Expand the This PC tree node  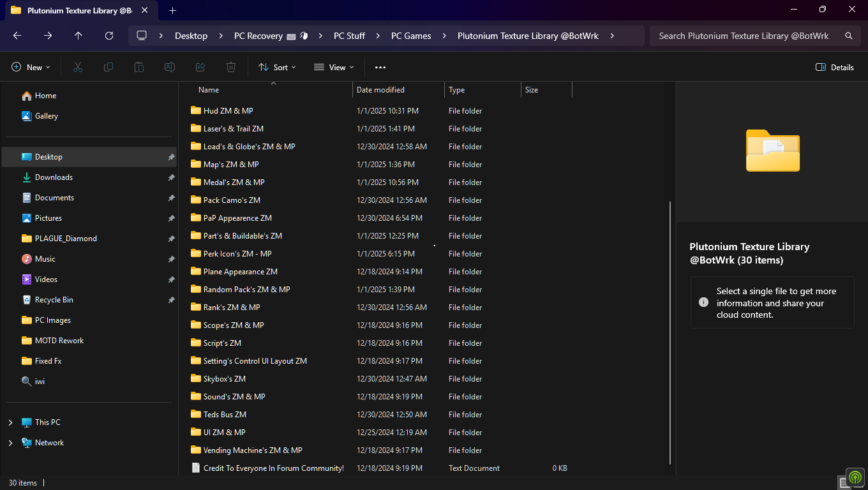(10, 422)
